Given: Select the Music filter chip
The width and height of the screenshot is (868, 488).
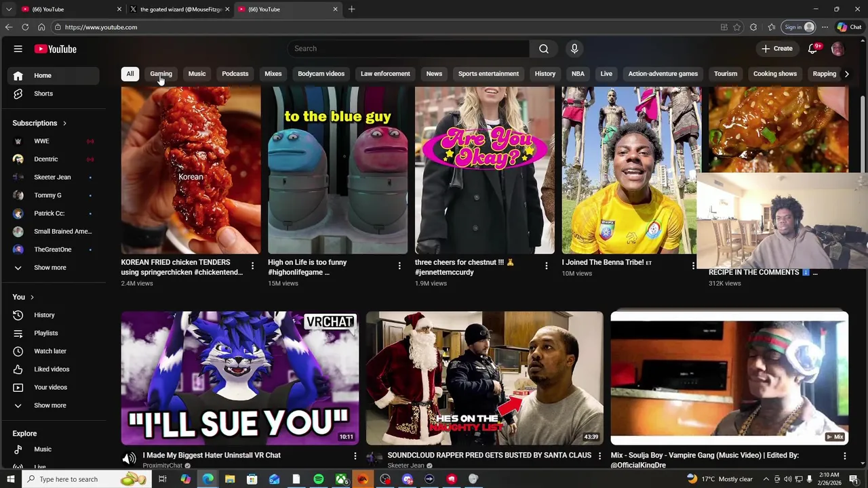Looking at the screenshot, I should coord(197,74).
